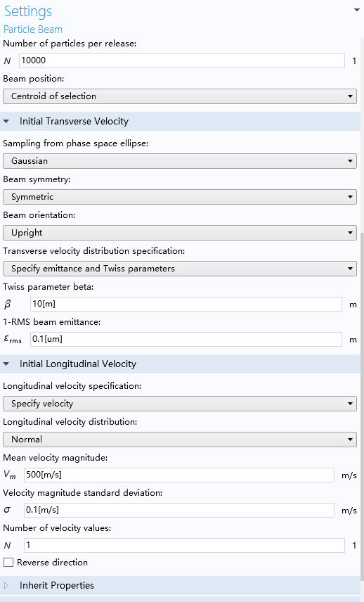The image size is (364, 602).
Task: Click Velocity magnitude standard deviation field
Action: click(x=179, y=511)
